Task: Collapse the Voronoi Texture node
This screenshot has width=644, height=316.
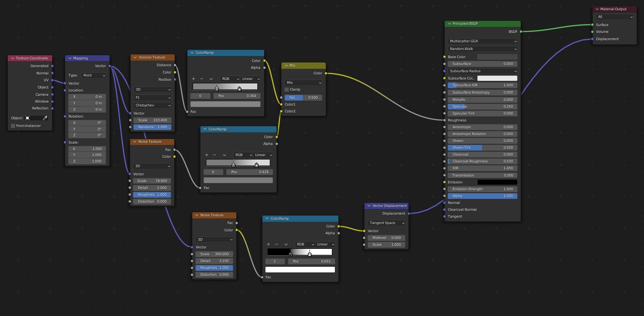Action: (134, 57)
